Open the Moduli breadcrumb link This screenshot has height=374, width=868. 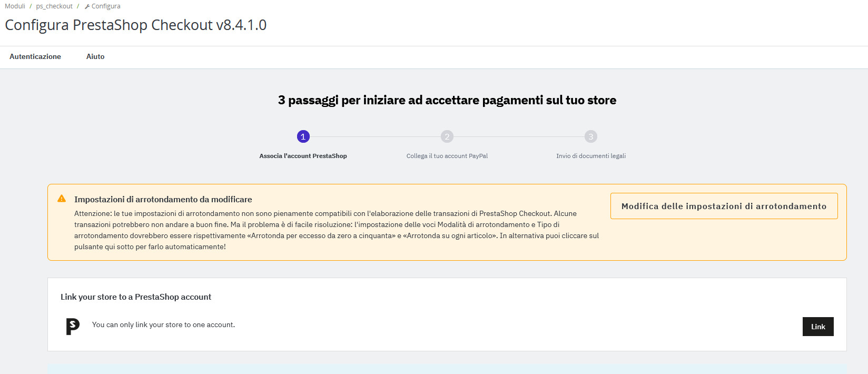coord(15,6)
